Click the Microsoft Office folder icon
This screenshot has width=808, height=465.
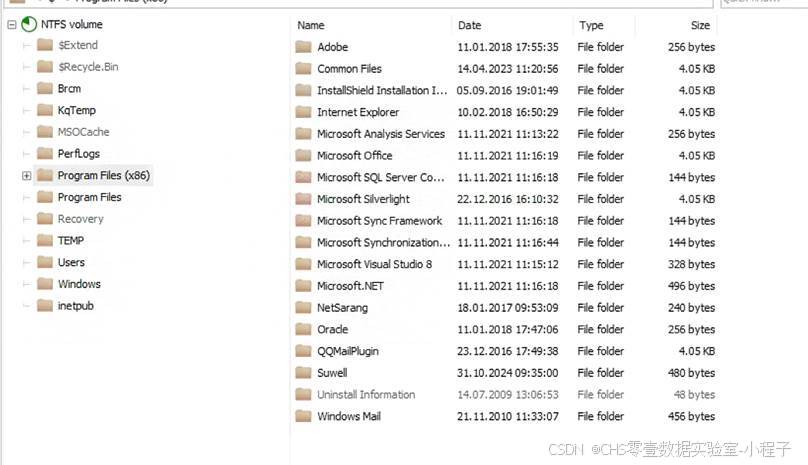click(304, 155)
